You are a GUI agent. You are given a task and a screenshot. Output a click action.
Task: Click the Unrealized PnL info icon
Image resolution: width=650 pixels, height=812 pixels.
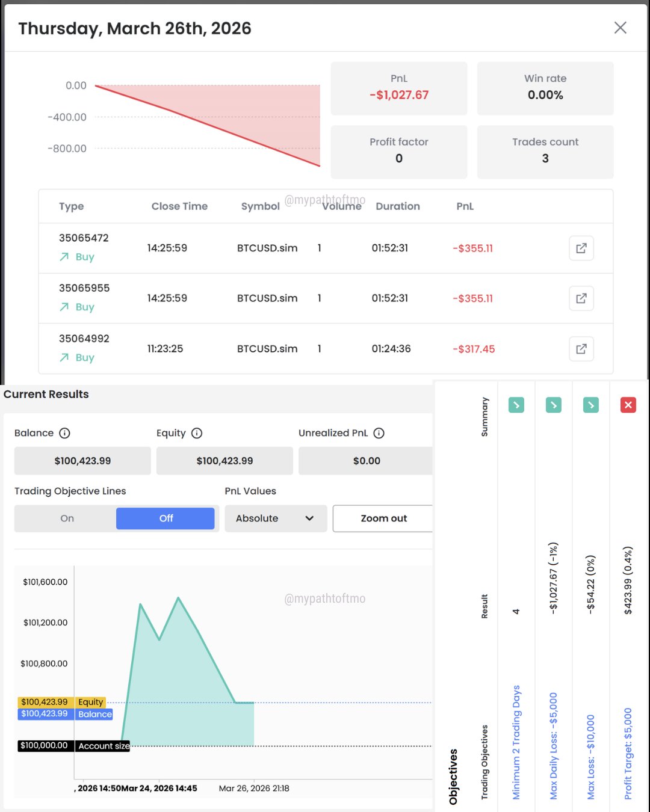(x=379, y=433)
